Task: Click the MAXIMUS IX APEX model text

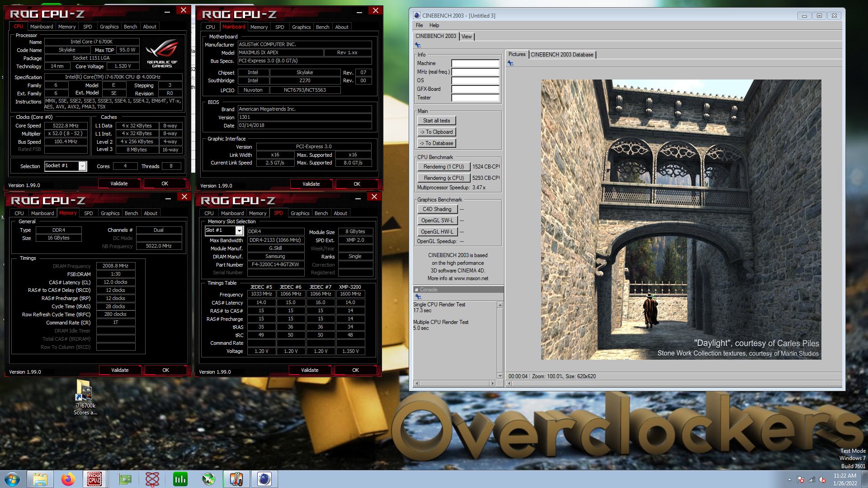Action: (280, 52)
